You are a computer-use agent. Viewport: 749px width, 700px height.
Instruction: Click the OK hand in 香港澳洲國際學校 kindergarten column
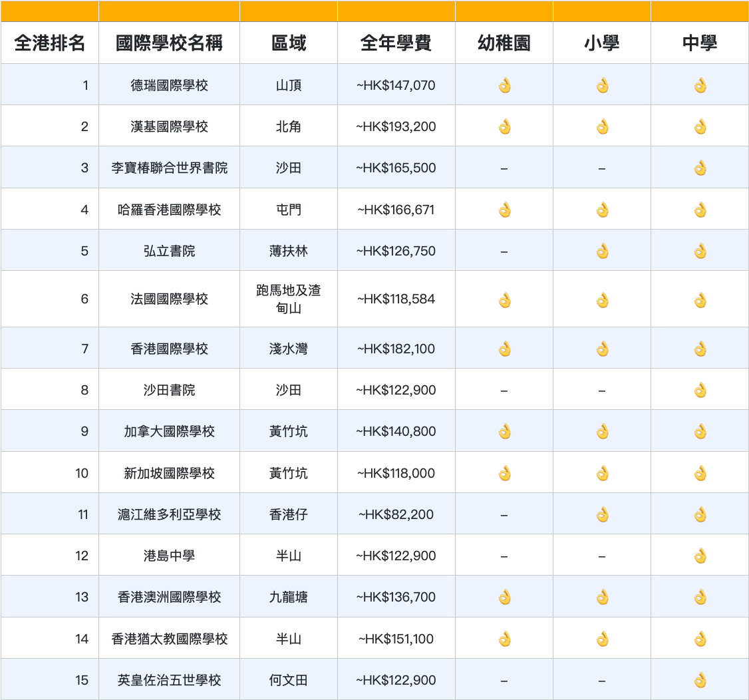click(x=504, y=598)
